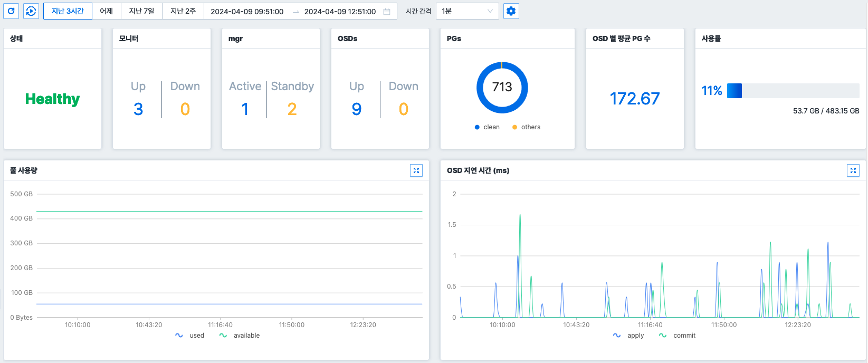This screenshot has width=868, height=363.
Task: Hide the apply latency series
Action: (x=629, y=336)
